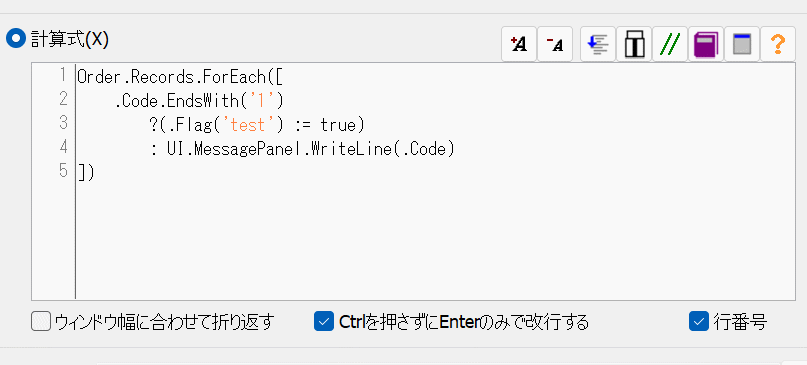The height and width of the screenshot is (365, 807).
Task: Place cursor in Order.Records.ForEach line
Action: coord(180,77)
